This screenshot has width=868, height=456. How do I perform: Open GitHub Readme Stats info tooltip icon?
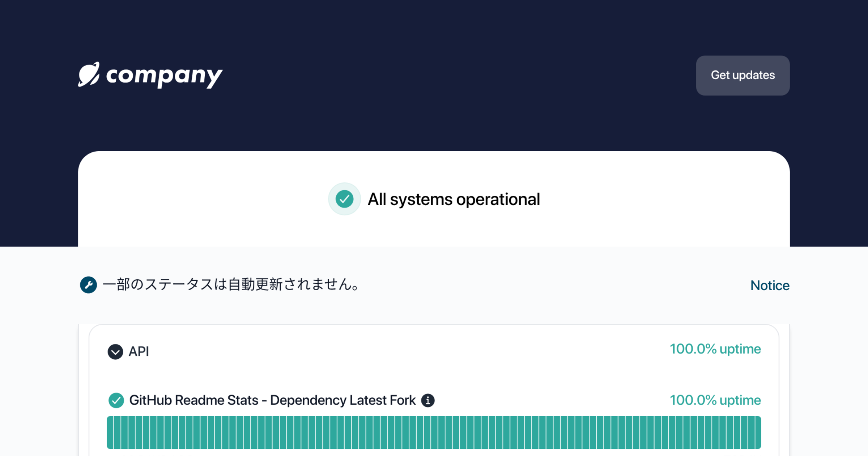[428, 401]
